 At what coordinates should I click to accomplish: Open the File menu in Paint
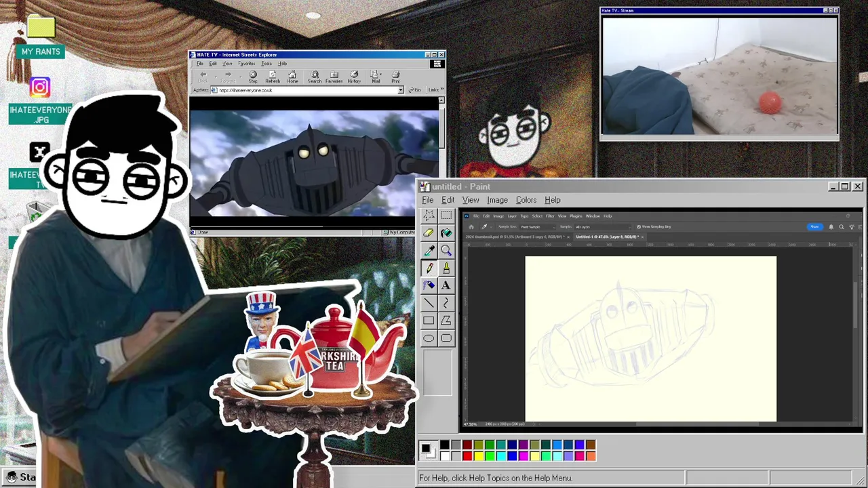click(x=428, y=200)
